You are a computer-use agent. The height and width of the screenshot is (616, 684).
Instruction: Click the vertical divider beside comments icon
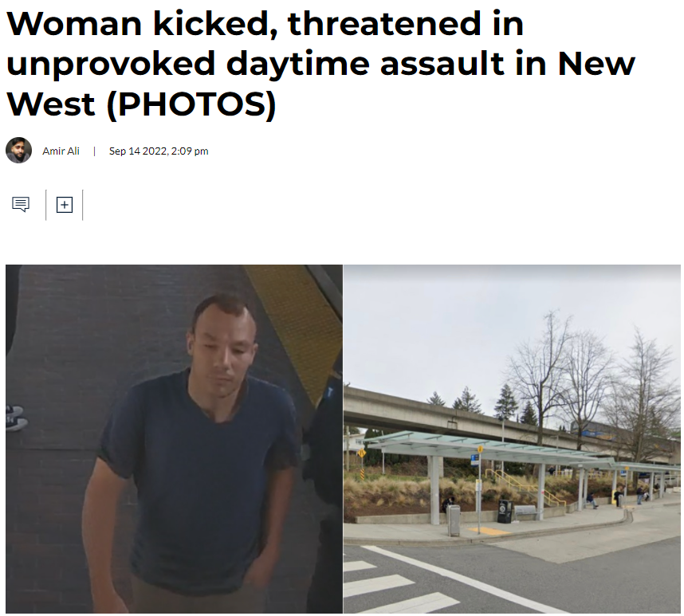45,205
